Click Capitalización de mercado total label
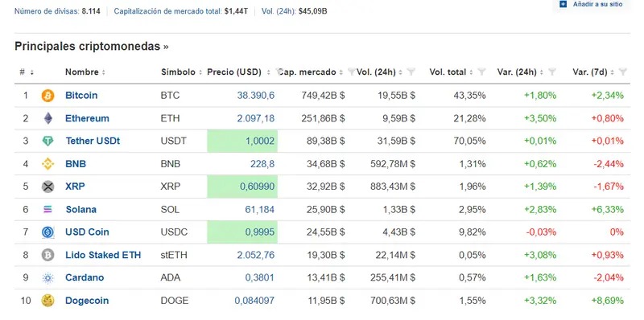The image size is (644, 320). click(x=168, y=11)
